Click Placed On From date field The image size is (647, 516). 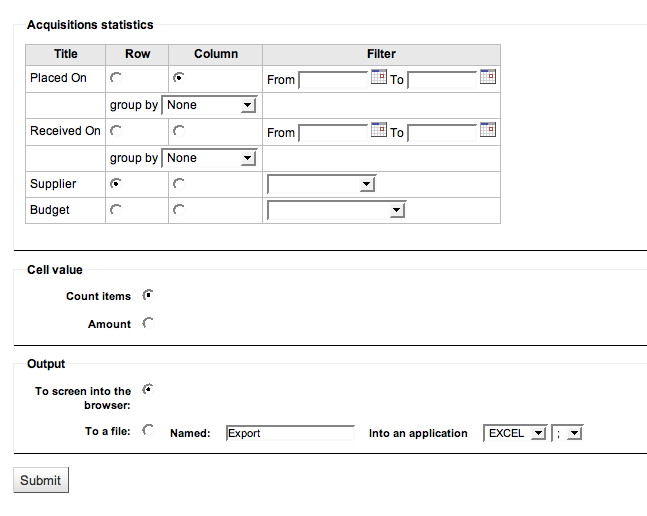(333, 78)
